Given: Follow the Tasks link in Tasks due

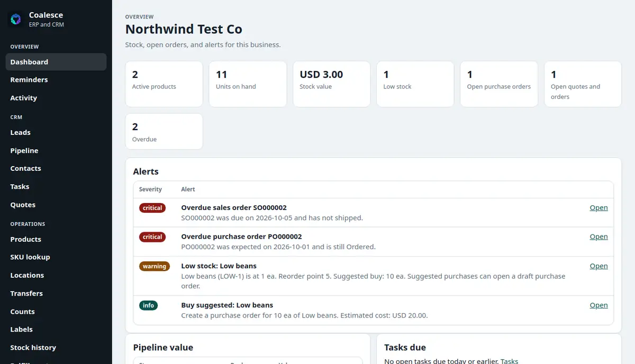Looking at the screenshot, I should coord(509,361).
